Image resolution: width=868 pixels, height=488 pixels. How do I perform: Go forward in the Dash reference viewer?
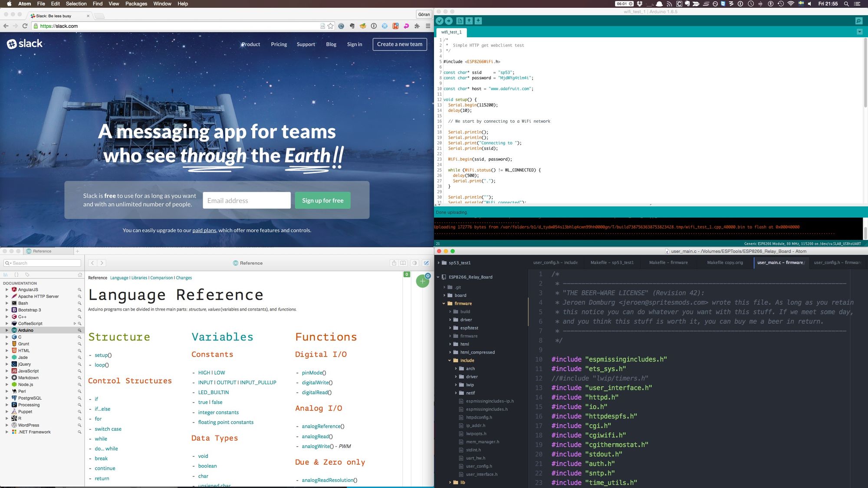click(x=102, y=263)
